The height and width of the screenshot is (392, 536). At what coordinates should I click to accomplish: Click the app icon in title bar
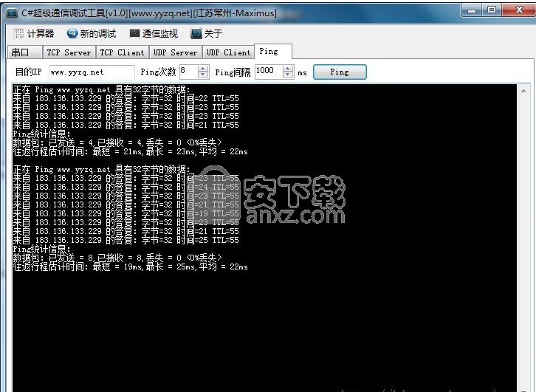point(12,13)
